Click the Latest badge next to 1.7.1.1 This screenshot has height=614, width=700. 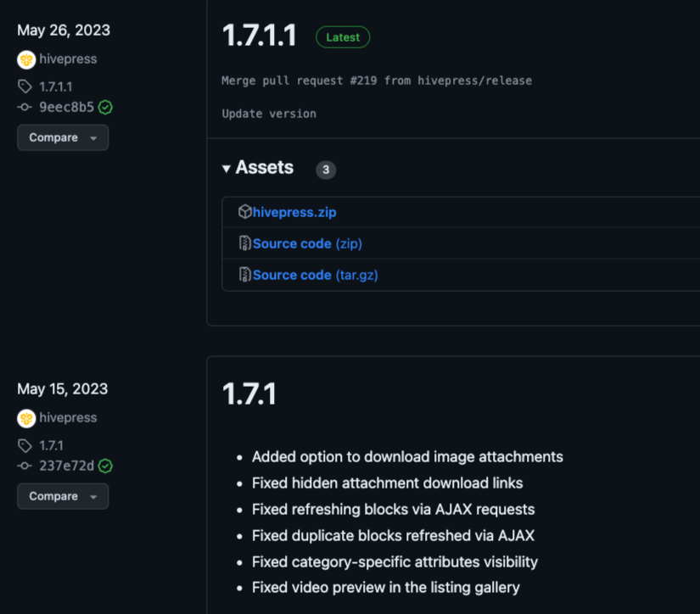[x=343, y=36]
